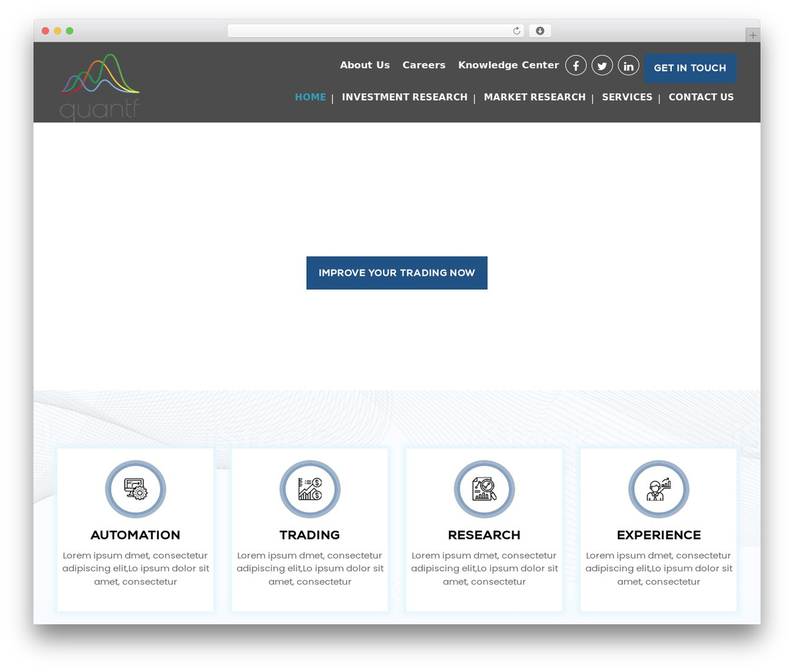Select the AUTOMATION card heading
The width and height of the screenshot is (794, 672).
135,535
